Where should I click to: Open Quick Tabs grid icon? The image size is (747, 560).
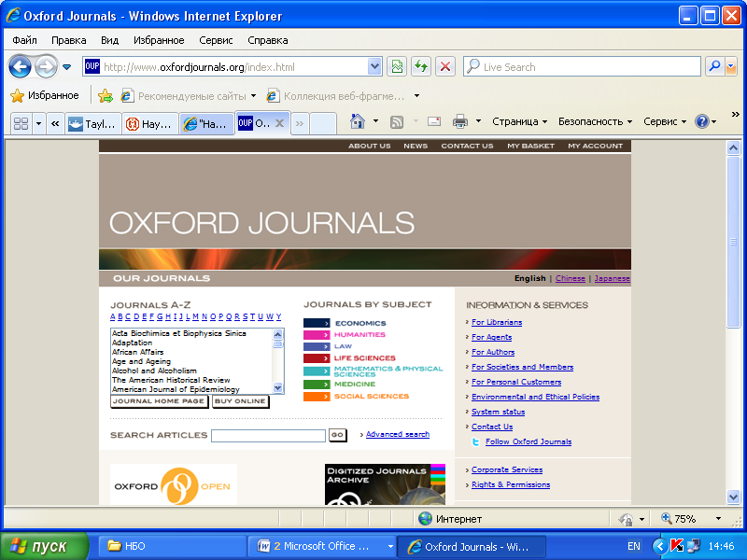coord(21,124)
